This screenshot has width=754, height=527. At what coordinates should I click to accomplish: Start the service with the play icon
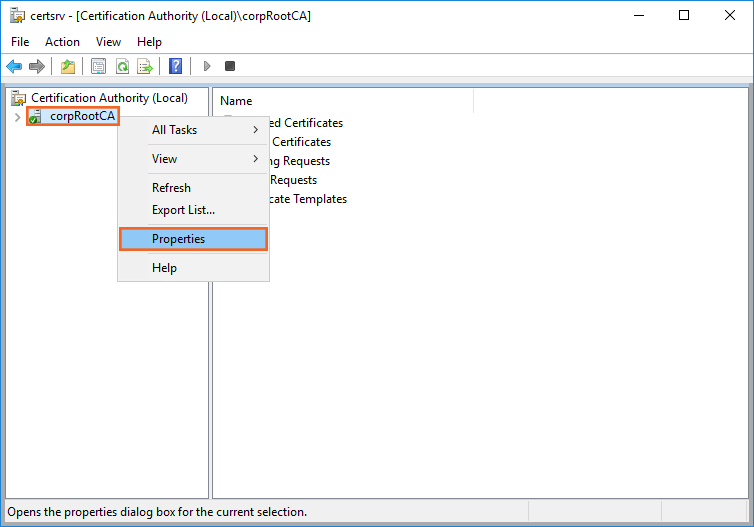tap(207, 67)
